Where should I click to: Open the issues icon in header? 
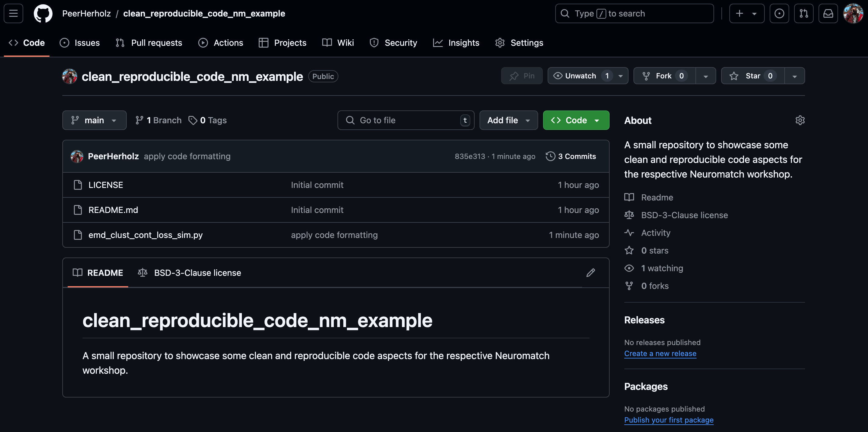(x=779, y=13)
